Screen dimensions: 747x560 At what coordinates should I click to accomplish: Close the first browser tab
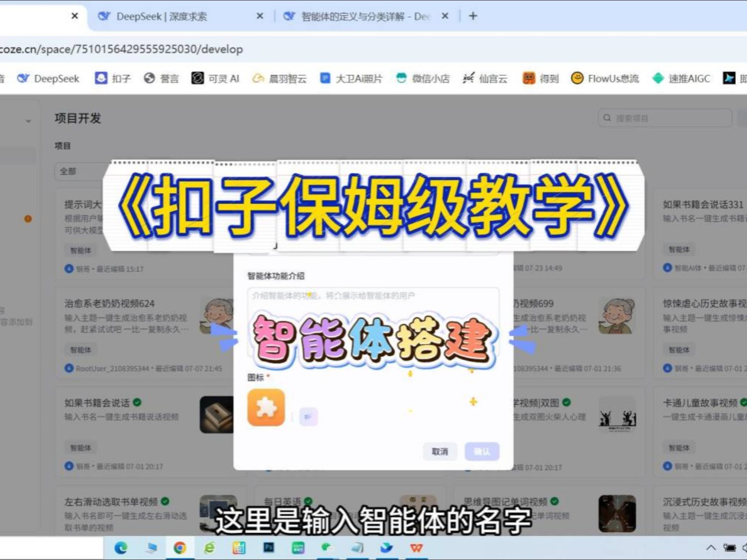[x=75, y=16]
